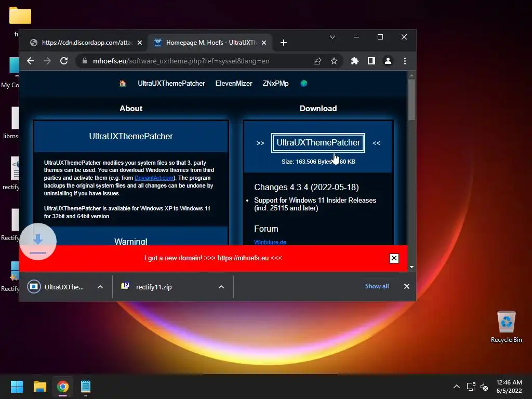The width and height of the screenshot is (532, 399).
Task: Reload the mhoefs.eu page
Action: (64, 61)
